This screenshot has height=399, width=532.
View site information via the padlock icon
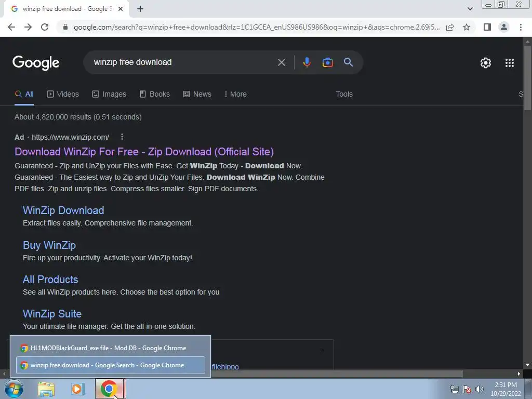(65, 27)
